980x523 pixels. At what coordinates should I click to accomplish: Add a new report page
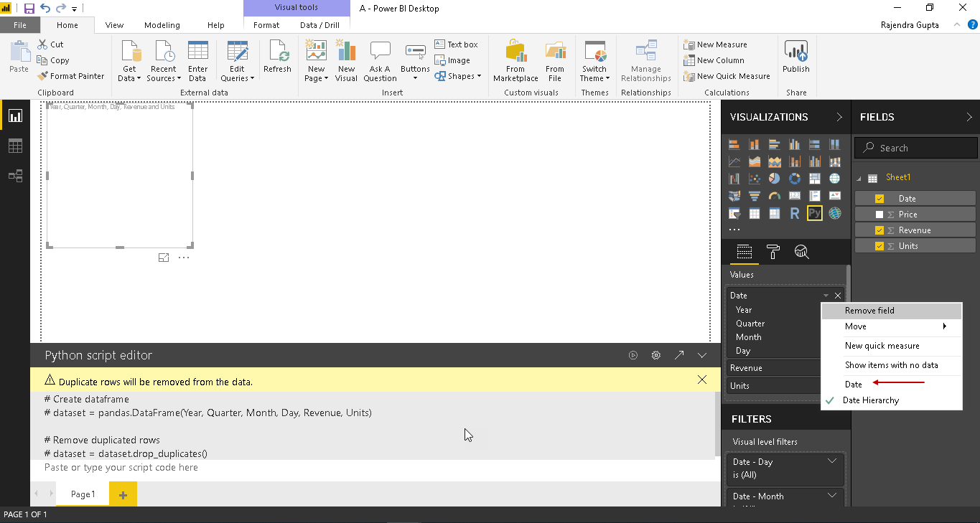pos(123,494)
